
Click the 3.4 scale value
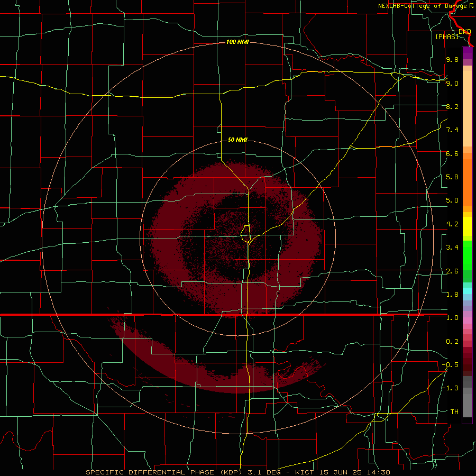click(x=452, y=248)
